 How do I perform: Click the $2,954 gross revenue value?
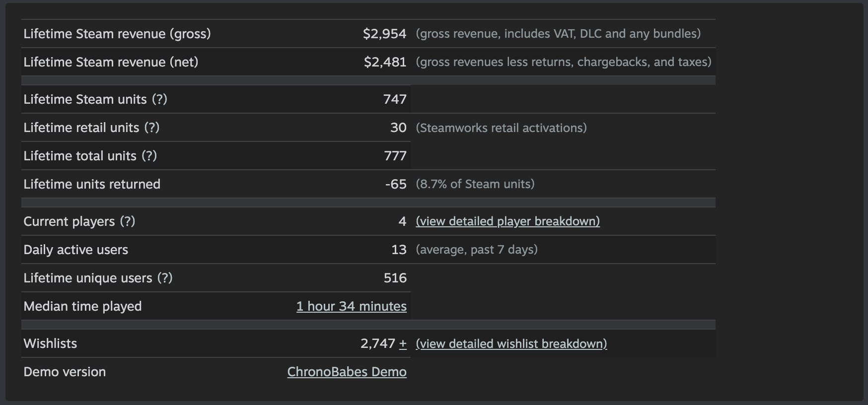[384, 34]
